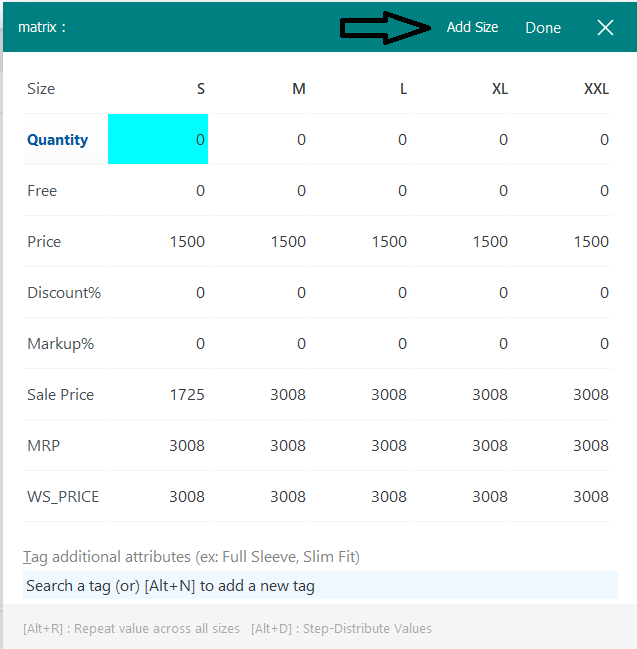
Task: Click the Markup% cell for size XL
Action: pyautogui.click(x=461, y=343)
